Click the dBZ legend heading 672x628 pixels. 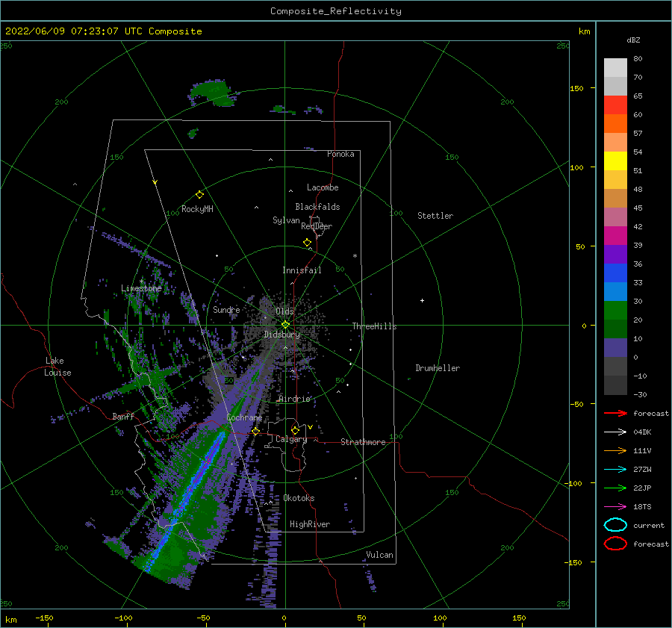click(x=633, y=40)
